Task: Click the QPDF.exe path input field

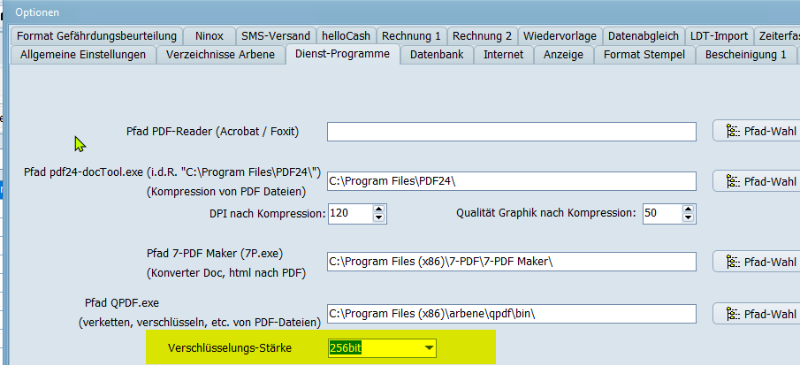Action: point(512,314)
